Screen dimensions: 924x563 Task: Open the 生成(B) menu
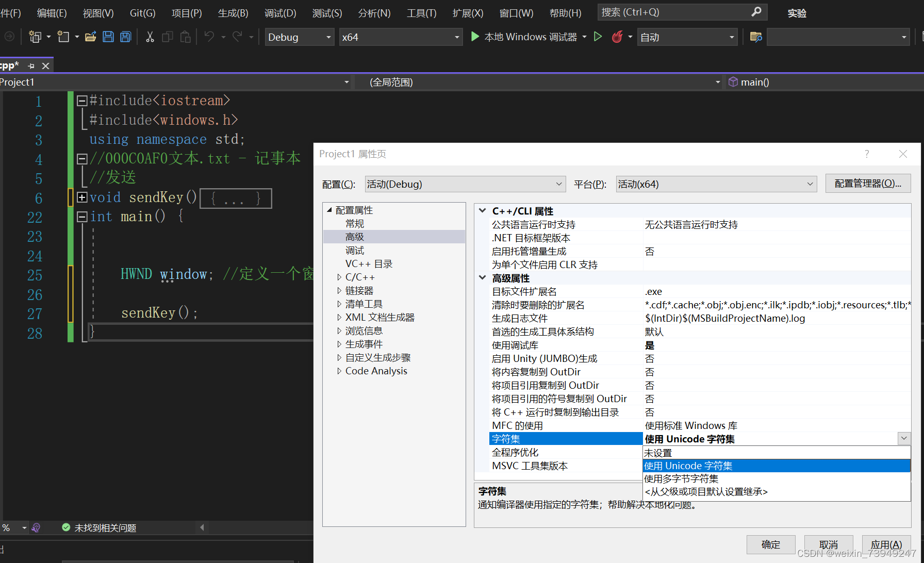point(233,13)
